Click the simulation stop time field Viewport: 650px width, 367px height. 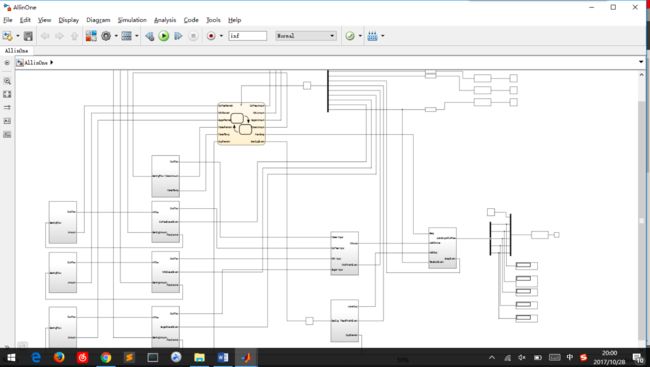click(x=247, y=36)
